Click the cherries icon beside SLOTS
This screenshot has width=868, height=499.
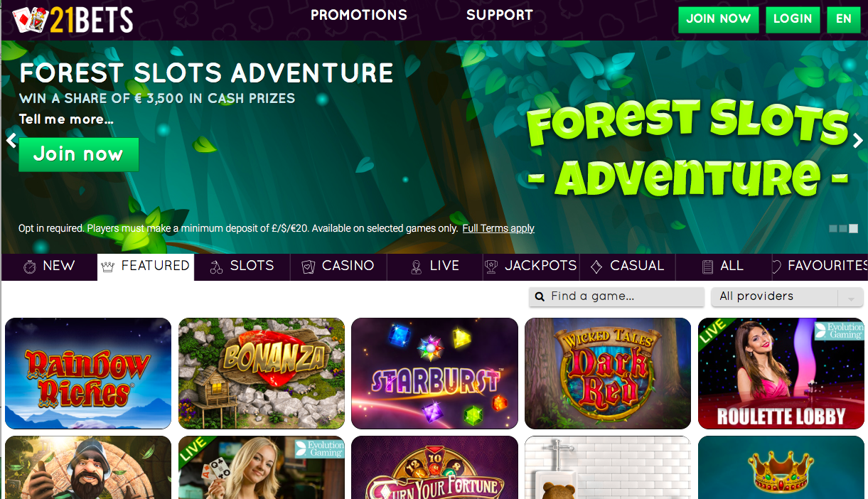(217, 267)
